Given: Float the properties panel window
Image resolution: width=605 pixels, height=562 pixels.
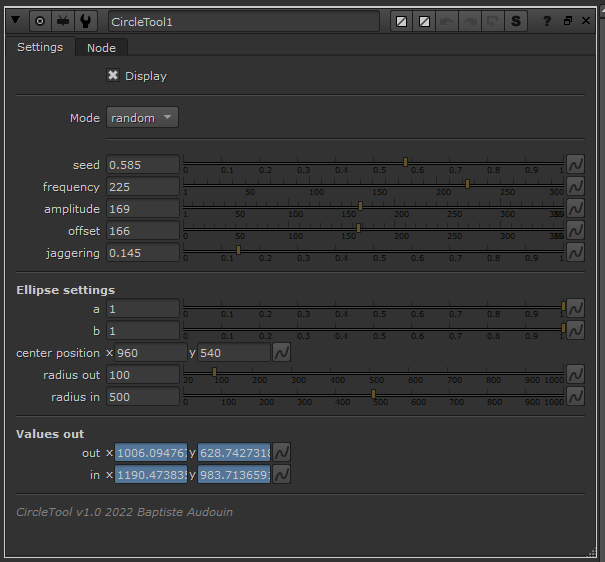Looking at the screenshot, I should point(568,20).
